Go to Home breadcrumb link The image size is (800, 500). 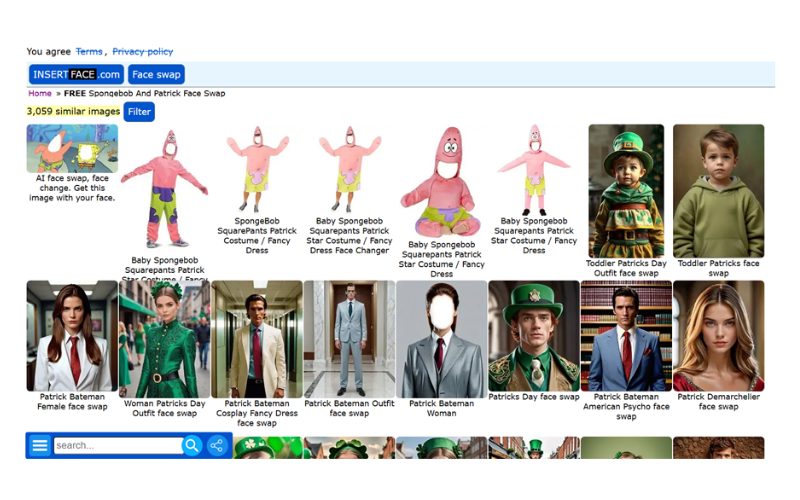40,93
